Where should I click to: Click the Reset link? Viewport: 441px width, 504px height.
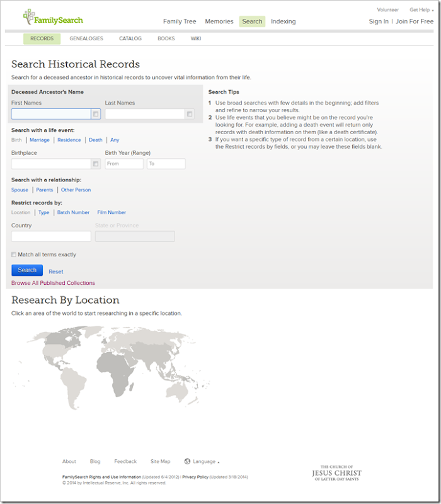pyautogui.click(x=56, y=272)
